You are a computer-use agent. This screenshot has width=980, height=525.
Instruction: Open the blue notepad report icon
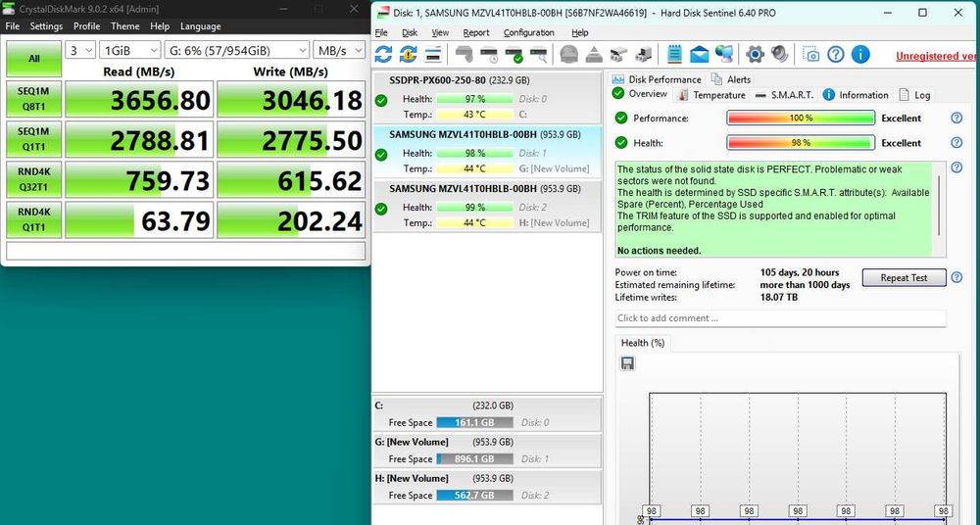pos(674,55)
